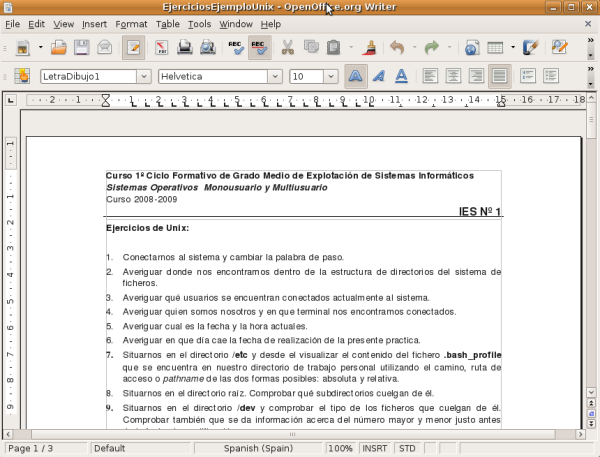Click INSRT mode in status bar
The width and height of the screenshot is (600, 457).
(375, 448)
